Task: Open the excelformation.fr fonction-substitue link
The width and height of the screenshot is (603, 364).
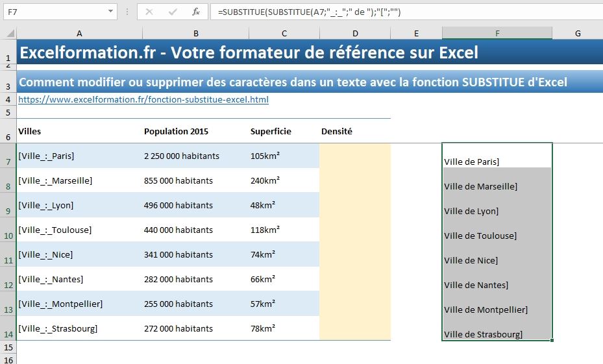Action: 143,100
